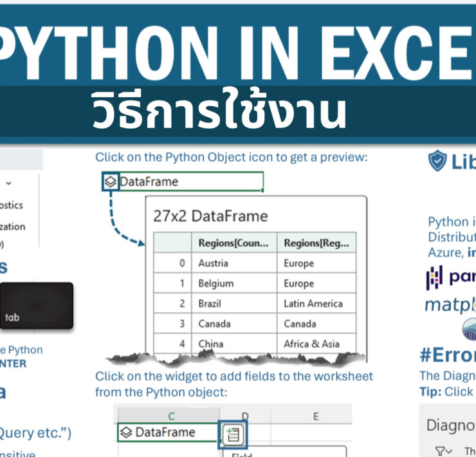The height and width of the screenshot is (457, 476).
Task: Click the Python object icon in column C DataFrame cell
Action: [126, 432]
